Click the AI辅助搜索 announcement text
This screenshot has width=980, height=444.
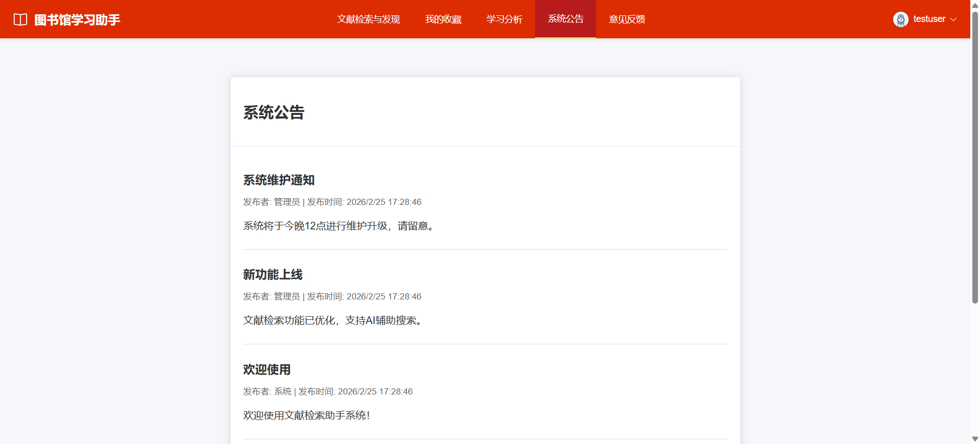pyautogui.click(x=334, y=320)
